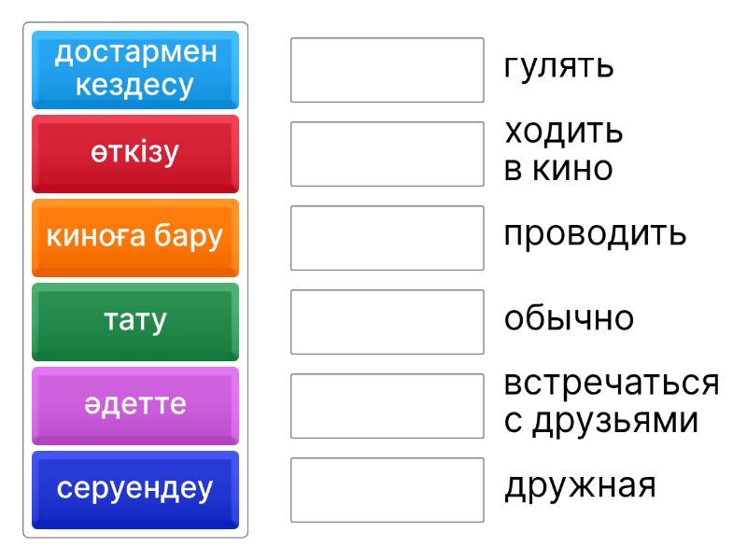Click the встречаться с друзьями label
This screenshot has height=560, width=747.
(x=612, y=402)
